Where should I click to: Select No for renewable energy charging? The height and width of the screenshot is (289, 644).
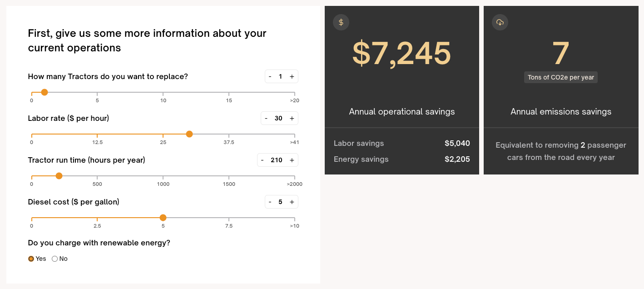[x=55, y=259]
